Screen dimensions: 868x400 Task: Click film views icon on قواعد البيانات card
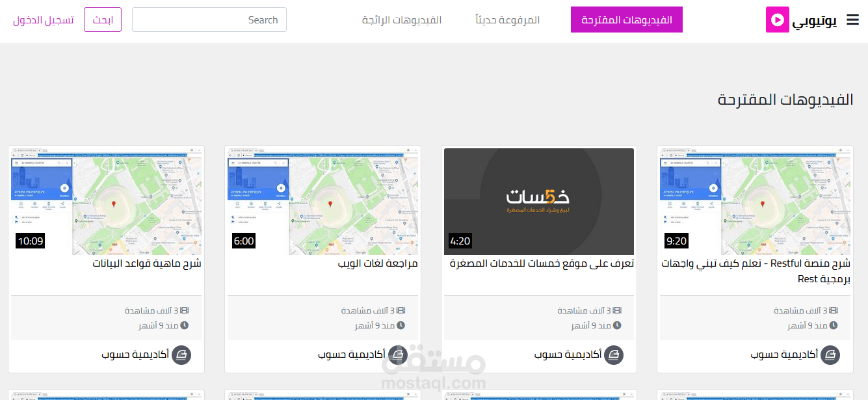(x=184, y=311)
